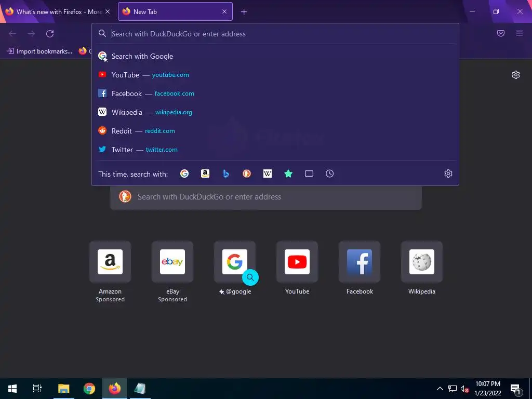The width and height of the screenshot is (532, 399).
Task: Close the What's new with Firefox tab
Action: pos(108,11)
